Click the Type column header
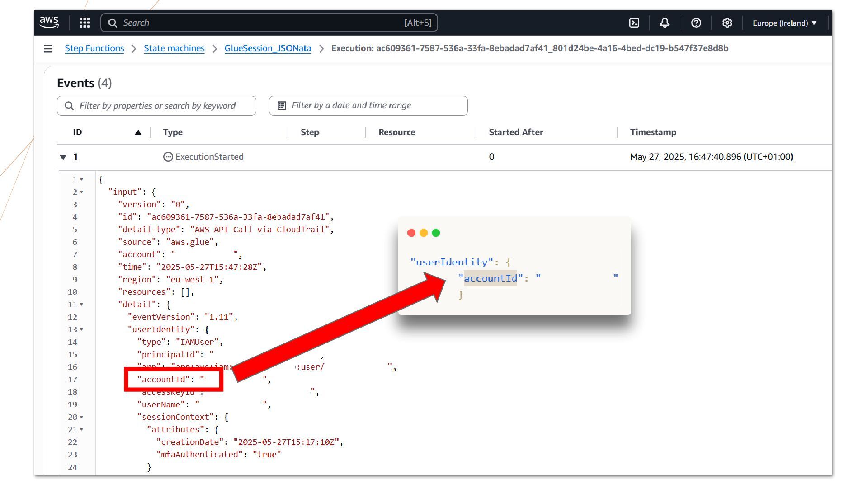The height and width of the screenshot is (488, 868). pos(173,132)
